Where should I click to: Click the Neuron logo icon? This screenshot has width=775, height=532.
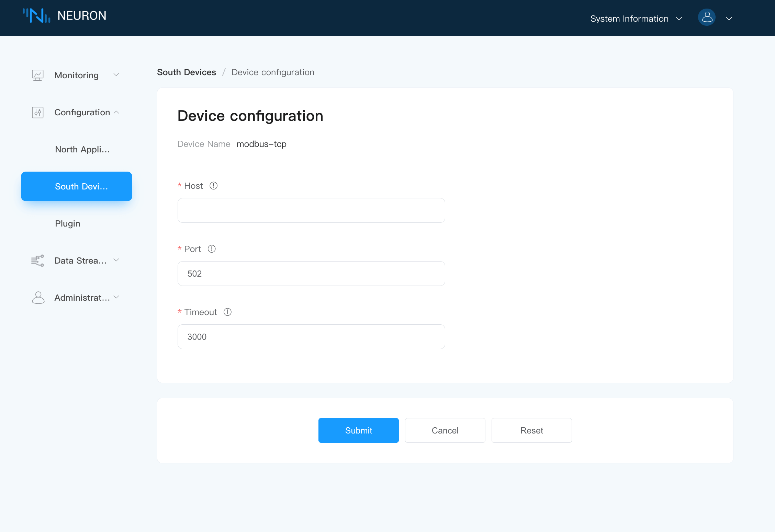pos(36,16)
